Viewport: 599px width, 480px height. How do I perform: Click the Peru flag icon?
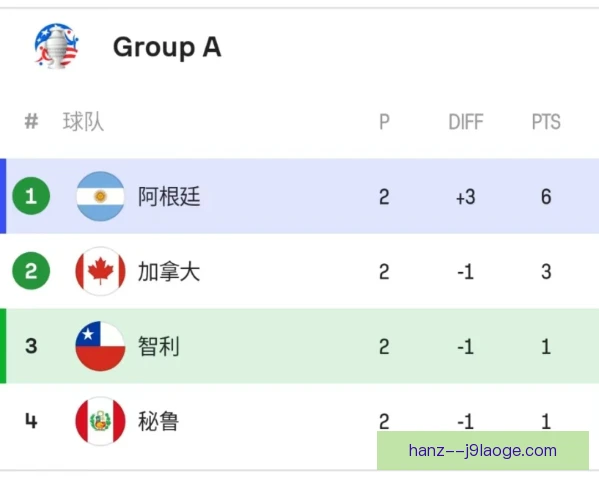pyautogui.click(x=100, y=421)
